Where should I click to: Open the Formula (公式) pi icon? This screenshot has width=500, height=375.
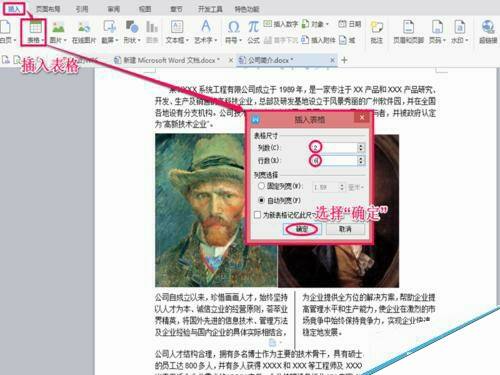tap(253, 32)
